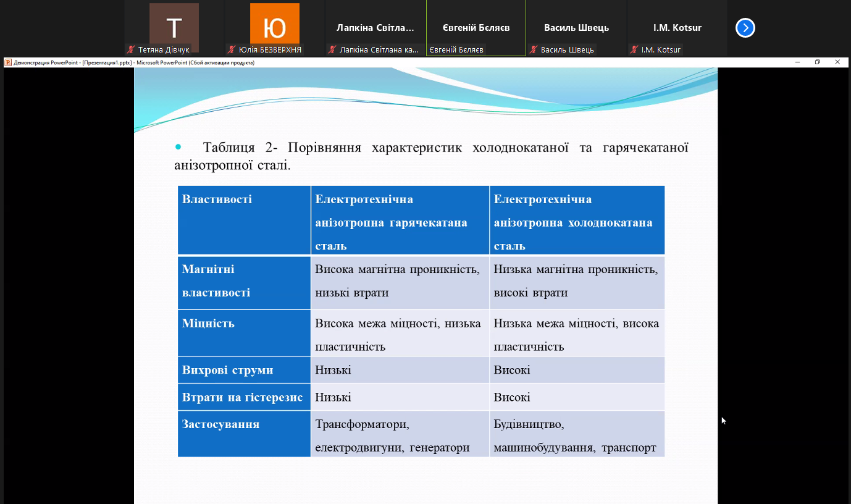851x504 pixels.
Task: Click muted microphone icon beside I.M. Kotsur
Action: [x=634, y=49]
